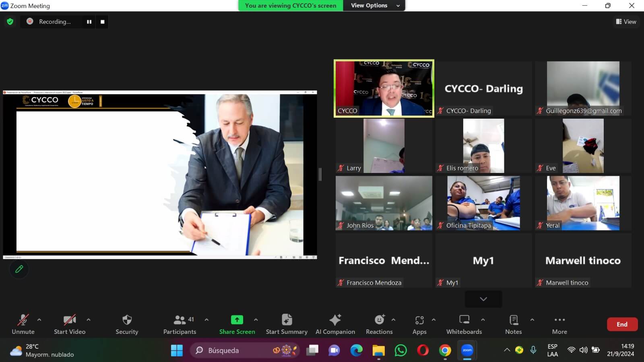Viewport: 644px width, 362px height.
Task: Expand the View Options dropdown
Action: [374, 6]
